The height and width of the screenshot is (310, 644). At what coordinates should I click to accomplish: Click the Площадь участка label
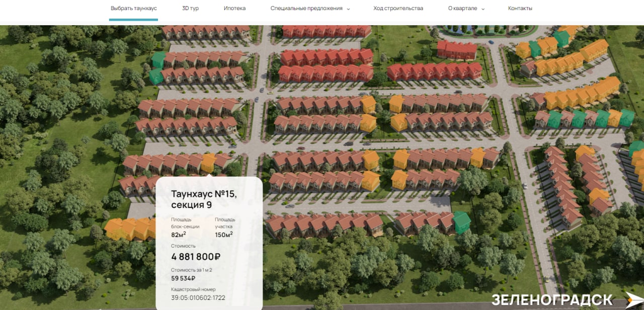tap(225, 222)
